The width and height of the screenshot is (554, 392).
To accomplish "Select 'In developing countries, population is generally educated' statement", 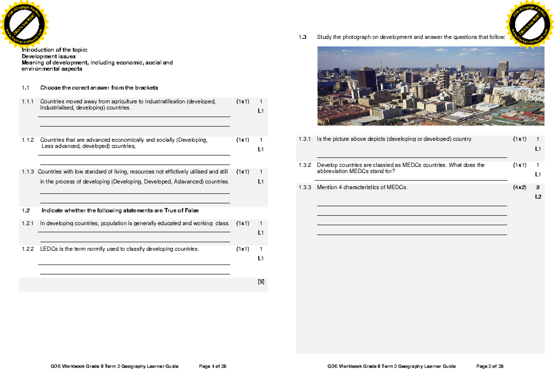I will click(x=135, y=223).
